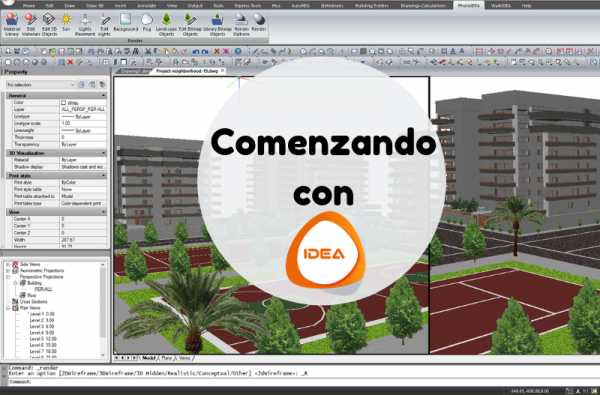Select the PER:ALL perspective view

tap(43, 289)
